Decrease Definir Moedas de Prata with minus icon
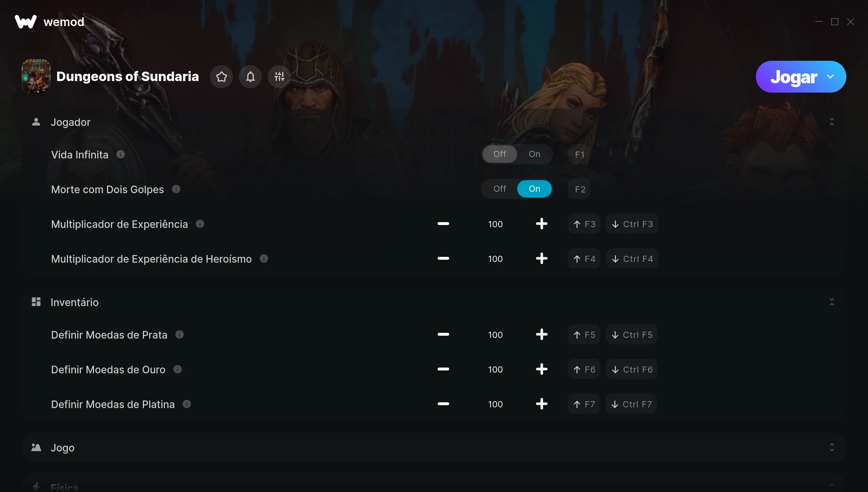This screenshot has width=868, height=492. pyautogui.click(x=443, y=335)
